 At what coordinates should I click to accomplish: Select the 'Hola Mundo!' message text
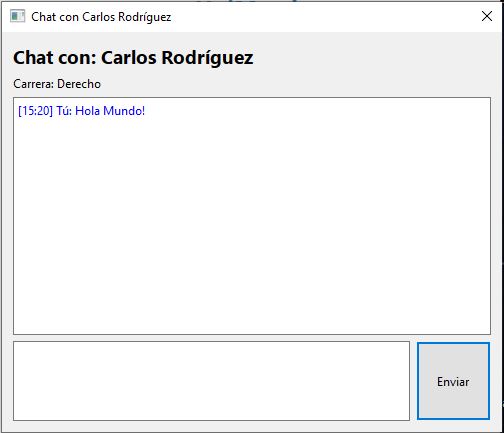coord(110,111)
